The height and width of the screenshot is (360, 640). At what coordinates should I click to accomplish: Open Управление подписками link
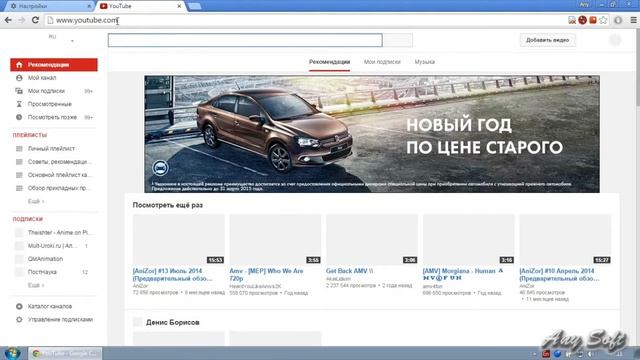point(60,320)
